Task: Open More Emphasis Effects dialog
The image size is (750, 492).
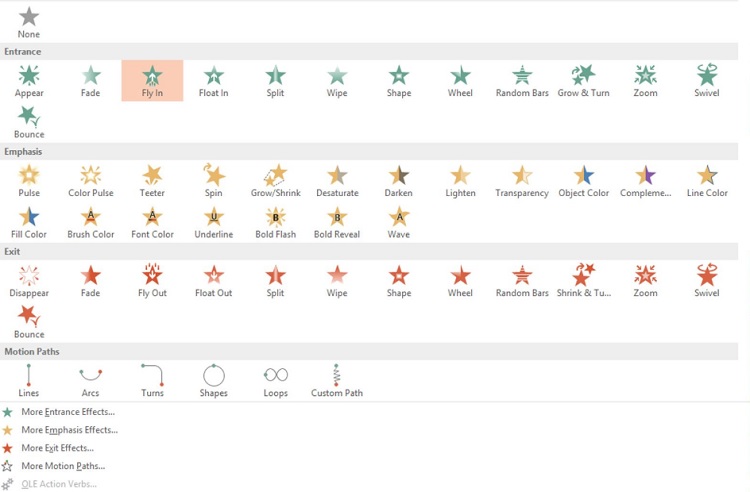Action: tap(69, 430)
